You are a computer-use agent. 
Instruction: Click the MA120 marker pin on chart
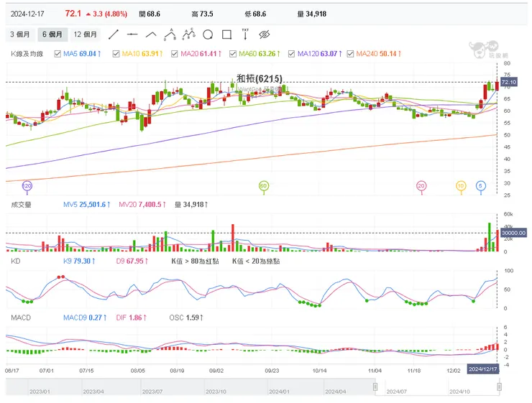click(x=27, y=186)
